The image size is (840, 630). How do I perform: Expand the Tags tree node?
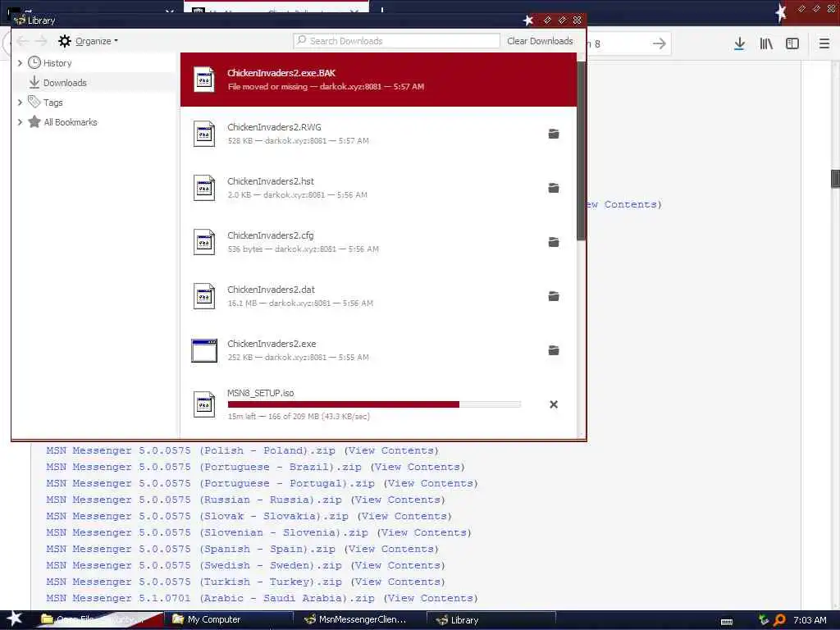pyautogui.click(x=20, y=103)
